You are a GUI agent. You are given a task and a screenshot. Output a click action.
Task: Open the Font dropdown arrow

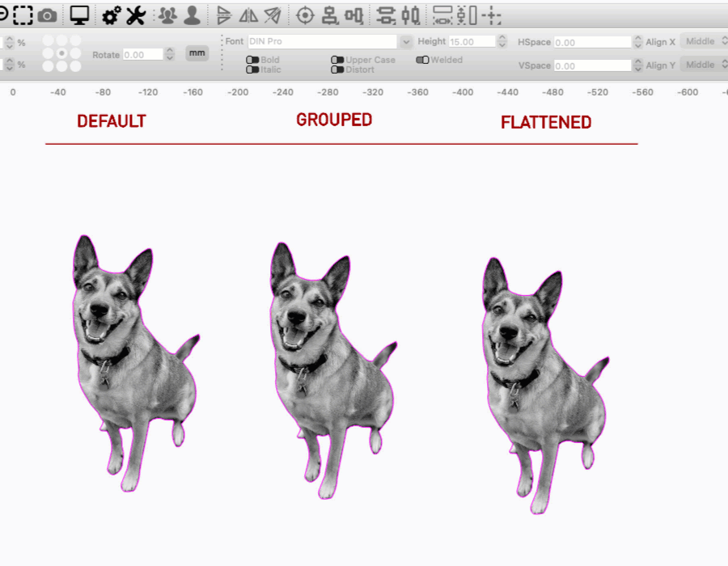tap(404, 41)
